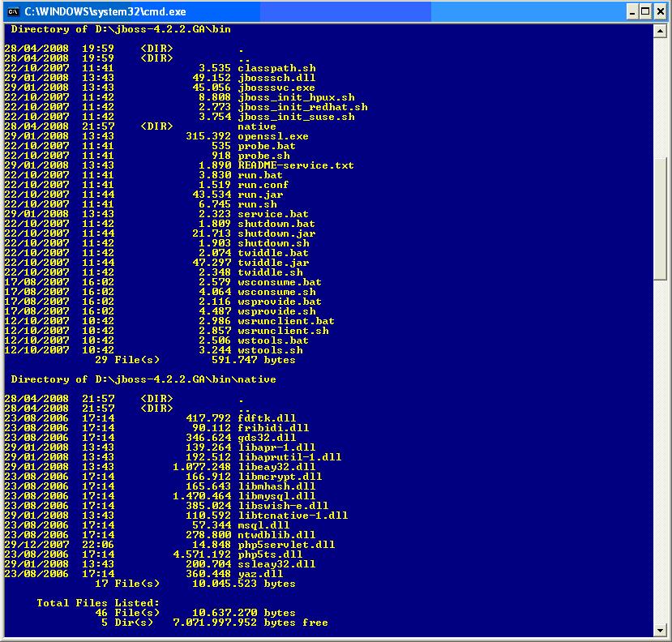This screenshot has width=672, height=642.
Task: Click the ntwdblib.dll file name
Action: [277, 535]
